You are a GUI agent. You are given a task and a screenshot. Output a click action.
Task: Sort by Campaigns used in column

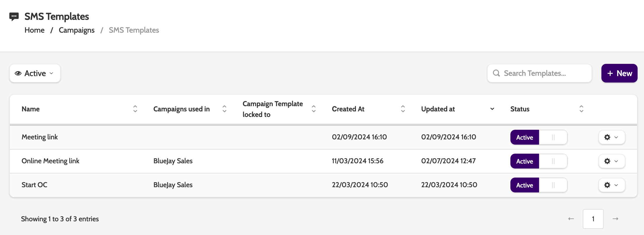click(224, 109)
